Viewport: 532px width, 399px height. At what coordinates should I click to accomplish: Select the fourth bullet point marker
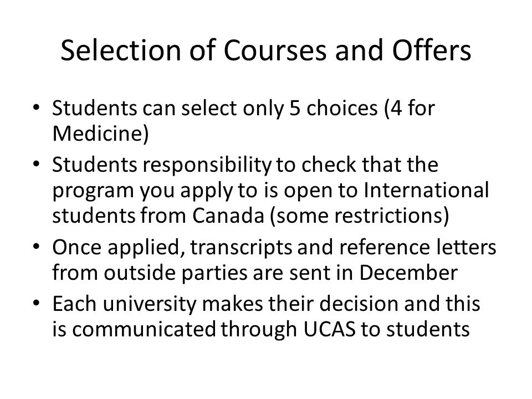coord(37,303)
